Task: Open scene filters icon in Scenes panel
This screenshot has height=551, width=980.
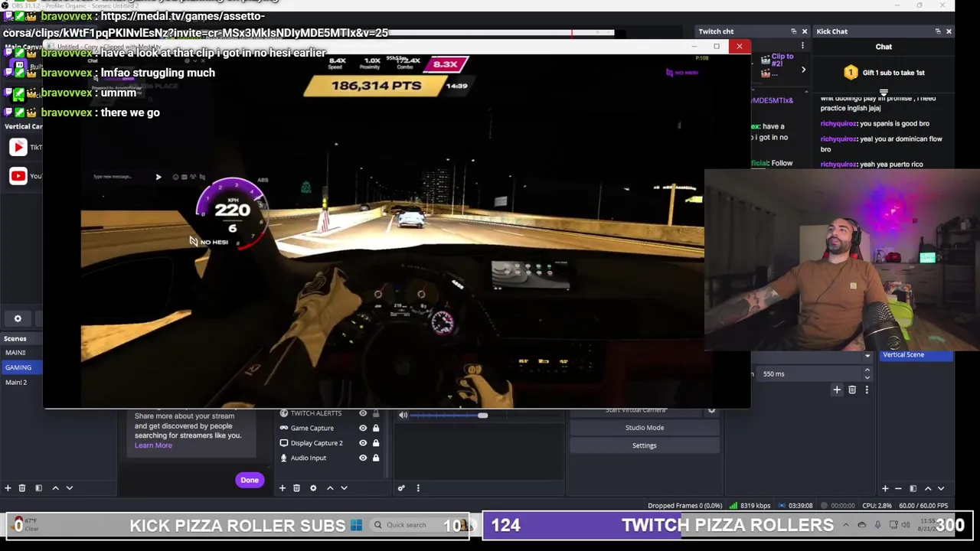Action: (x=38, y=487)
